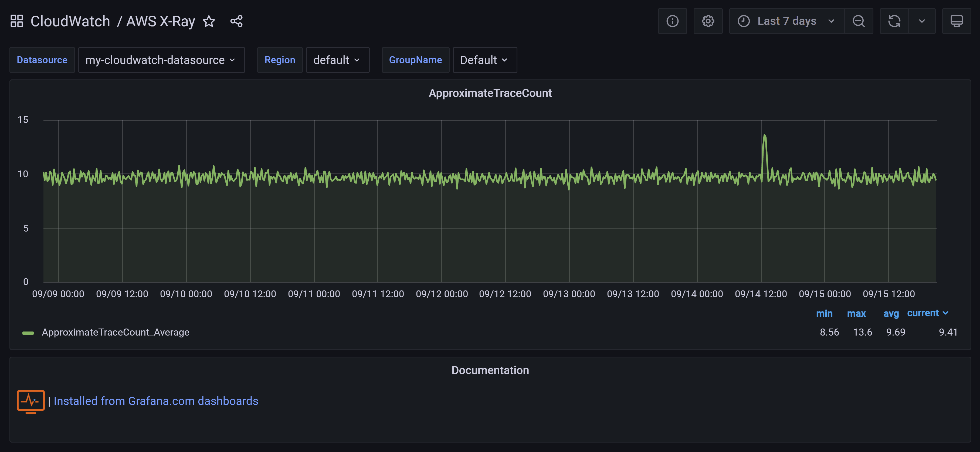Image resolution: width=980 pixels, height=452 pixels.
Task: Open the Last 7 days time picker
Action: (786, 21)
